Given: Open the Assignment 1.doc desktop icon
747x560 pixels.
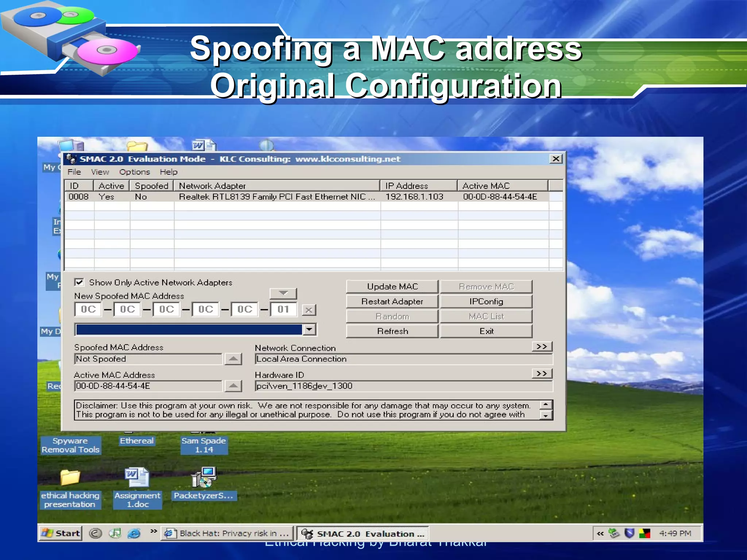Looking at the screenshot, I should [x=137, y=478].
